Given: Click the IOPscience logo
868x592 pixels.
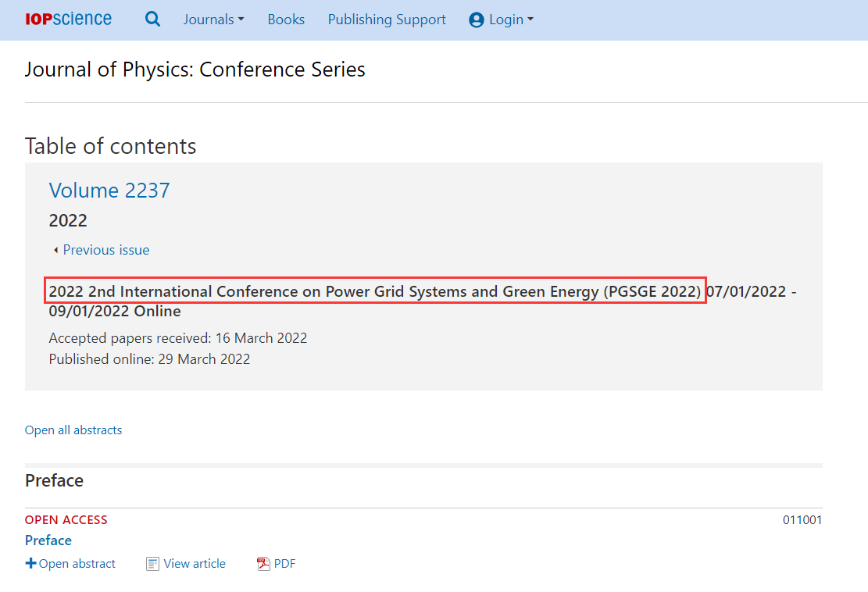Looking at the screenshot, I should tap(68, 19).
